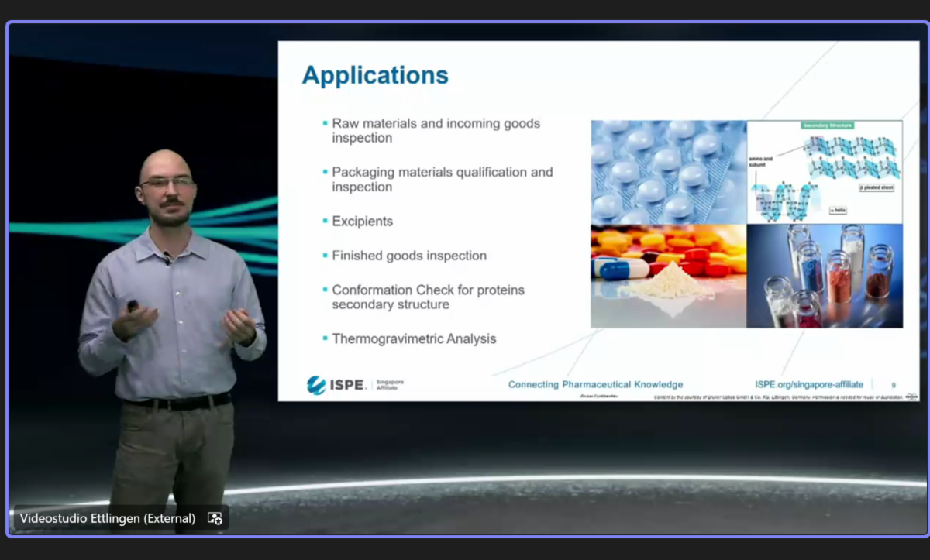
Task: Click the screen-sharing icon beside presenter name
Action: click(215, 518)
